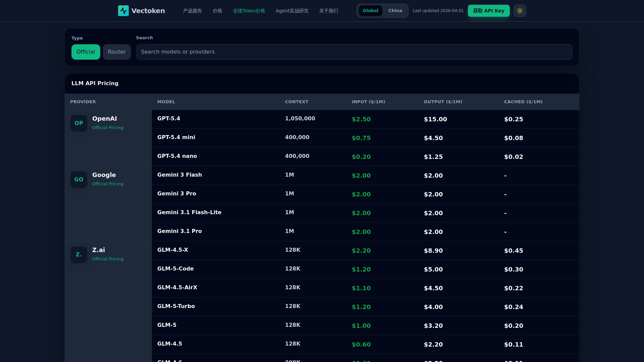Viewport: 644px width, 362px height.
Task: Click Official Pricing under Z.ai
Action: (108, 259)
